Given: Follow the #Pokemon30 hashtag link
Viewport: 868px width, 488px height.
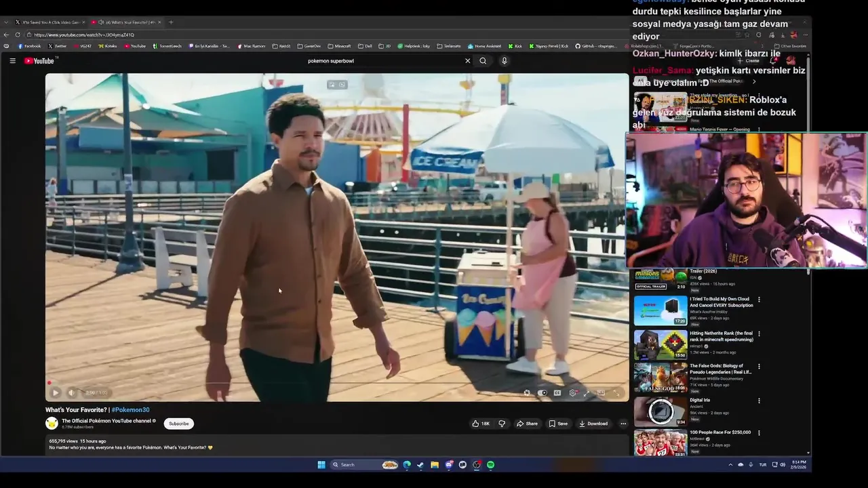Looking at the screenshot, I should click(130, 410).
